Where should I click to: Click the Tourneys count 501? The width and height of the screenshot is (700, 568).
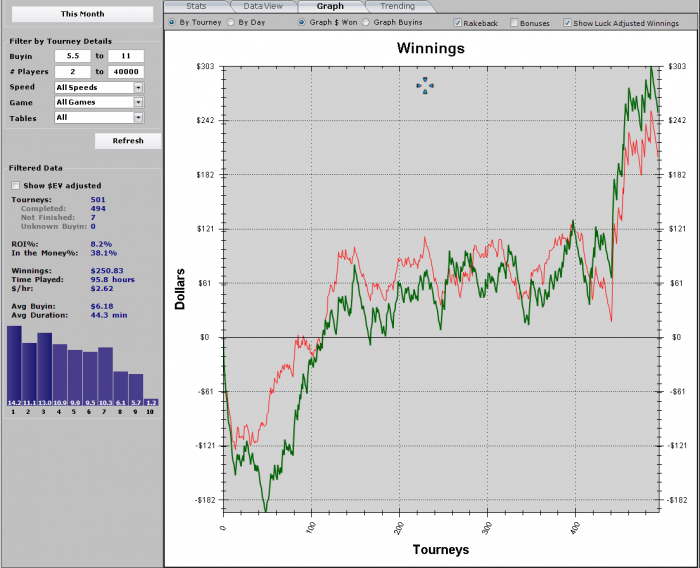98,200
